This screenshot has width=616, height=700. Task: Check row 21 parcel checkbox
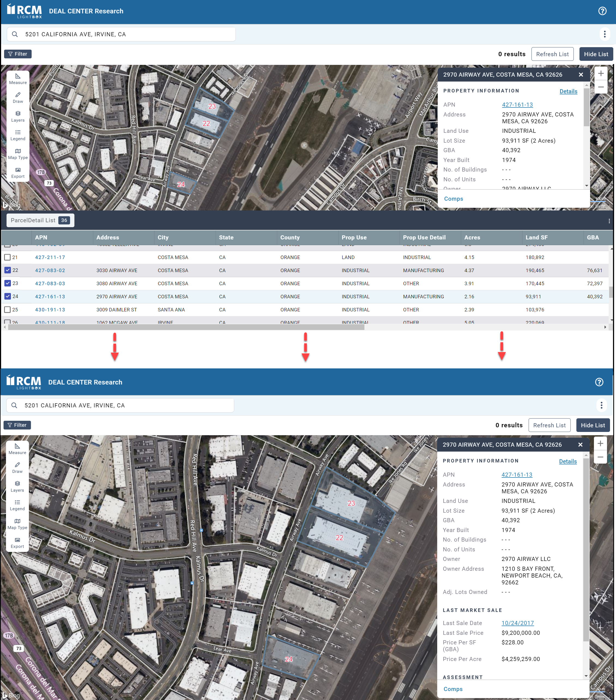click(8, 257)
